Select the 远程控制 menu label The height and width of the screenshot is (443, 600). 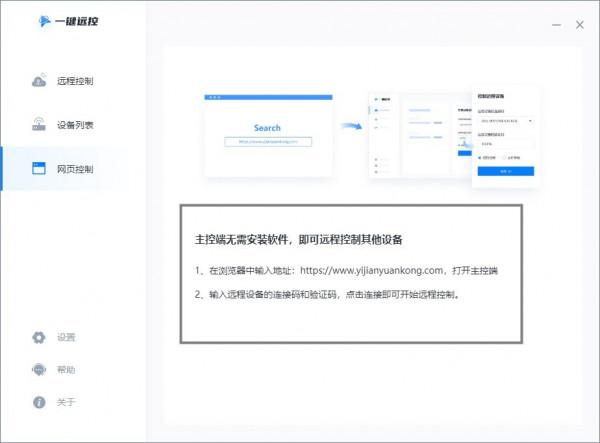[x=75, y=81]
